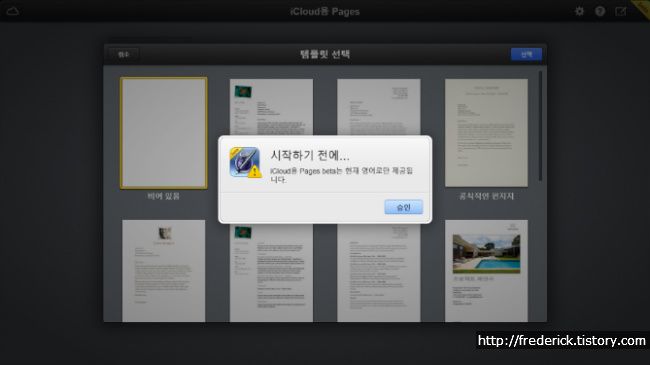
Task: Click the 취소 button in the template chooser
Action: [124, 54]
